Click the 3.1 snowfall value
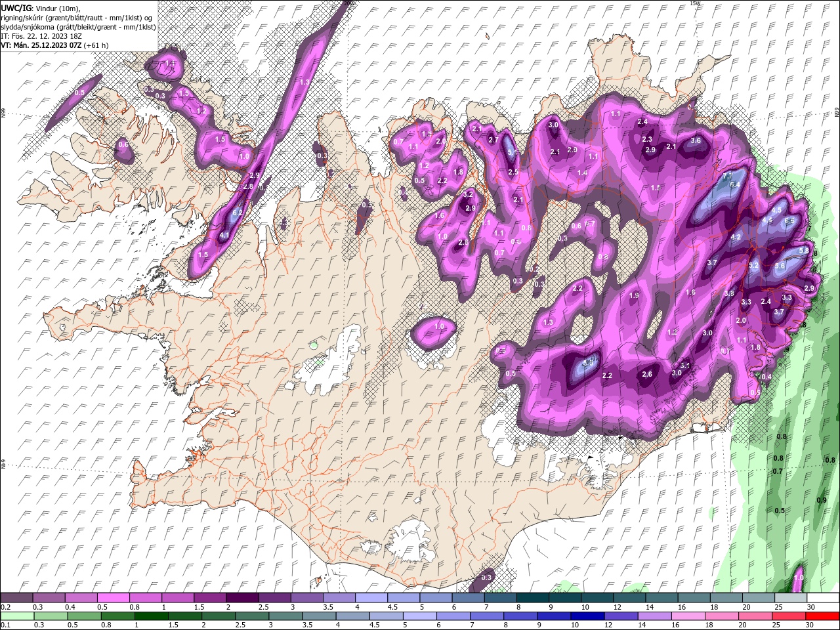This screenshot has height=630, width=840. point(685,365)
